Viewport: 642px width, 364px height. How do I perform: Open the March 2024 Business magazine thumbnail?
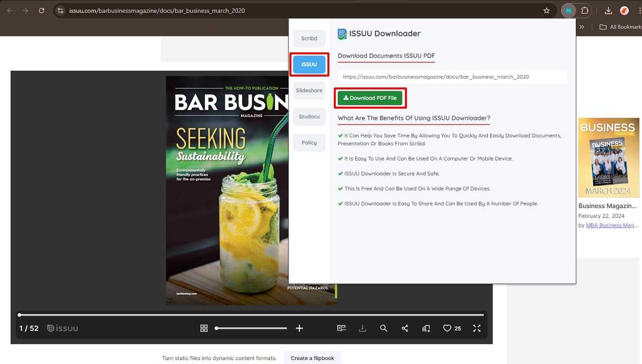pyautogui.click(x=609, y=158)
